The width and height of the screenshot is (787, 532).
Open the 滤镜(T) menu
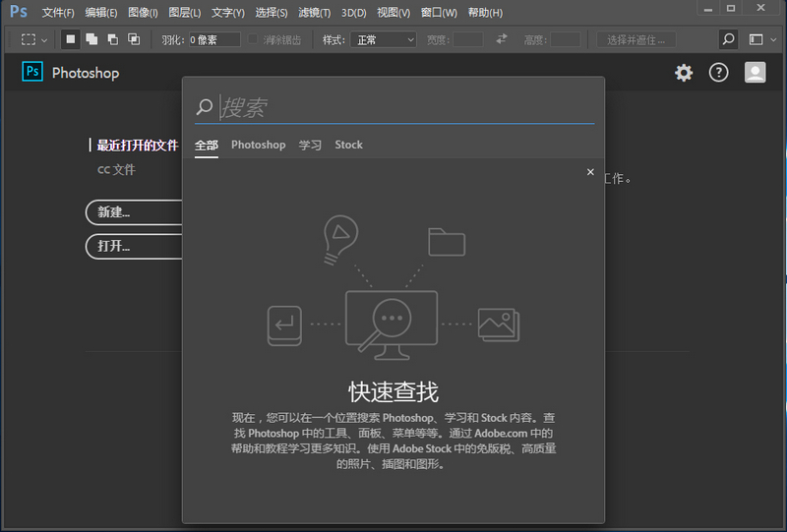pos(314,13)
